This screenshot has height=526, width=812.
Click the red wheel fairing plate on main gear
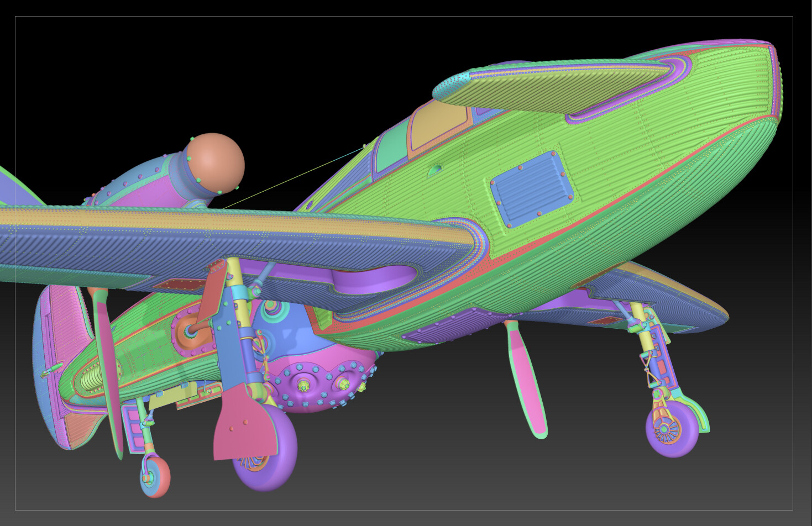(246, 424)
